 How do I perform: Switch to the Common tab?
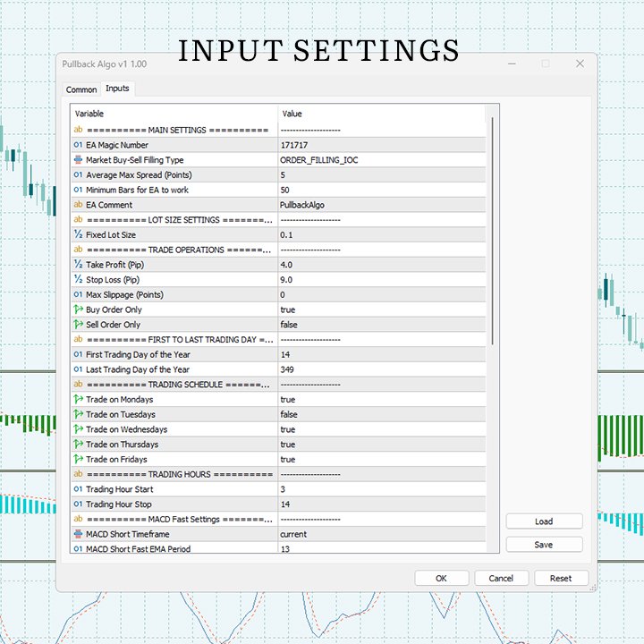point(81,89)
